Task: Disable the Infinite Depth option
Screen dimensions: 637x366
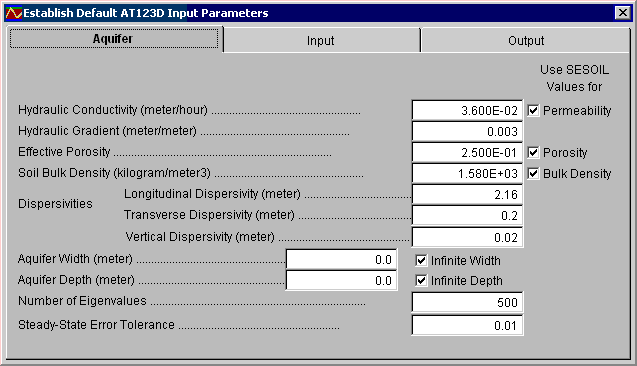Action: (421, 281)
